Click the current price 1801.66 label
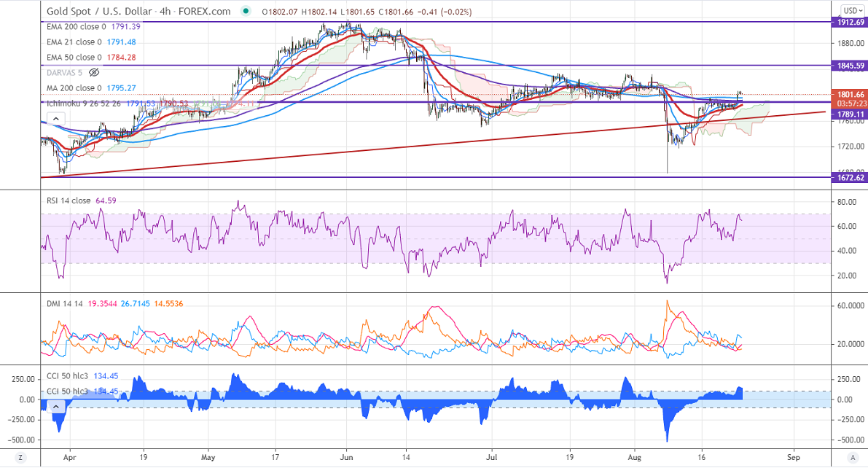 pos(849,94)
